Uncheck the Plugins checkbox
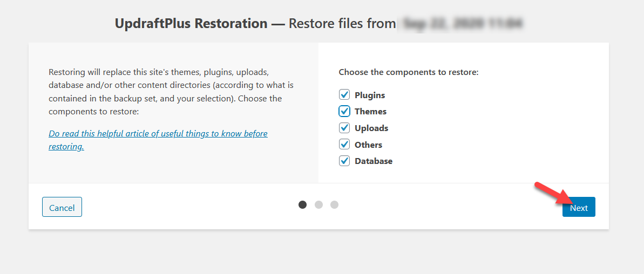Screen dimensions: 644x274 tap(344, 95)
